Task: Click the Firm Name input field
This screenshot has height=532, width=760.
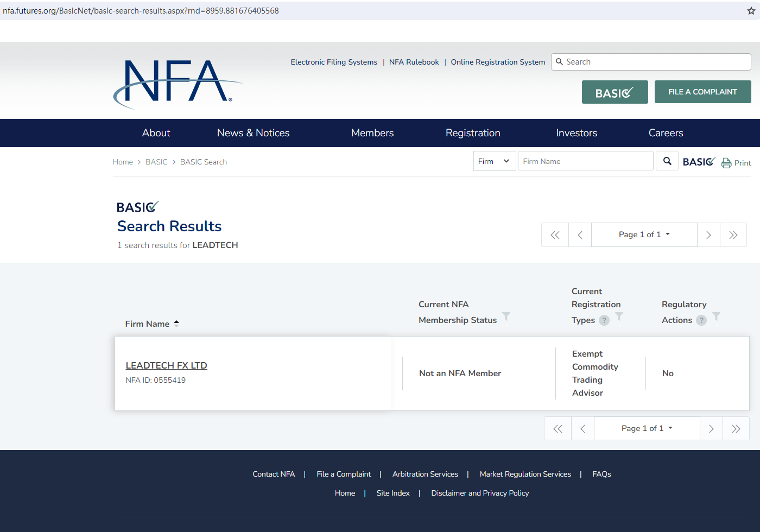Action: [585, 161]
